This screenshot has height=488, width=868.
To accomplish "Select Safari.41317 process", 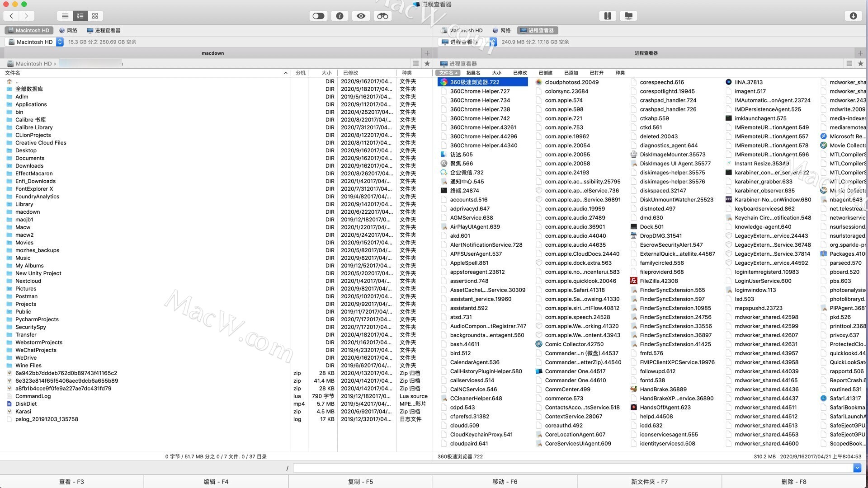I will 841,399.
